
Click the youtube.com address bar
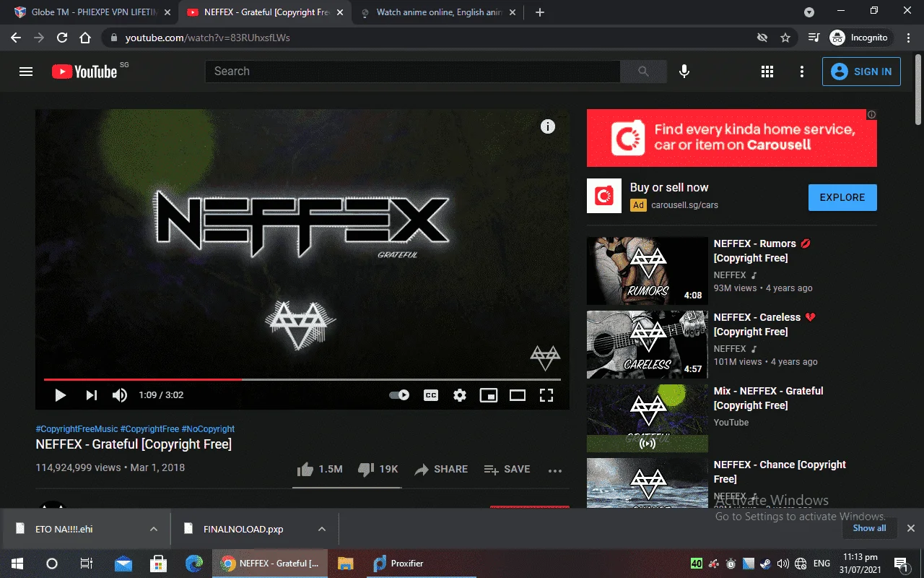coord(426,38)
